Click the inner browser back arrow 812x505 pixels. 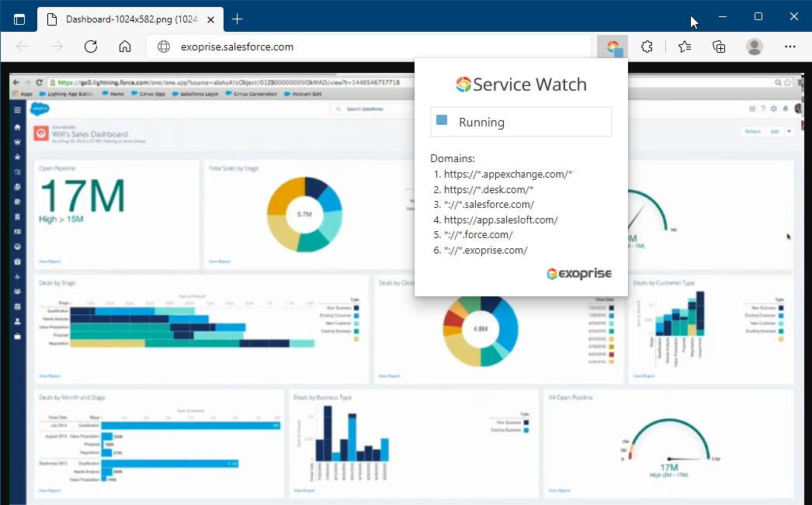[16, 82]
